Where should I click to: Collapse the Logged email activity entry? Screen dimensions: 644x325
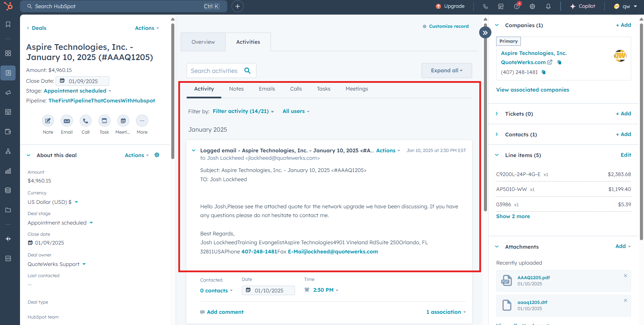tap(194, 150)
